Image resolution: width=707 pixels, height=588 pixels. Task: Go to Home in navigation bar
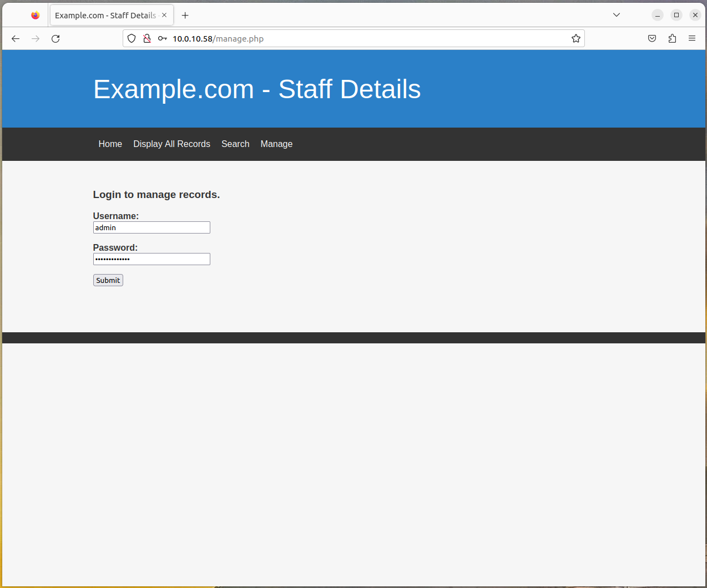coord(110,144)
